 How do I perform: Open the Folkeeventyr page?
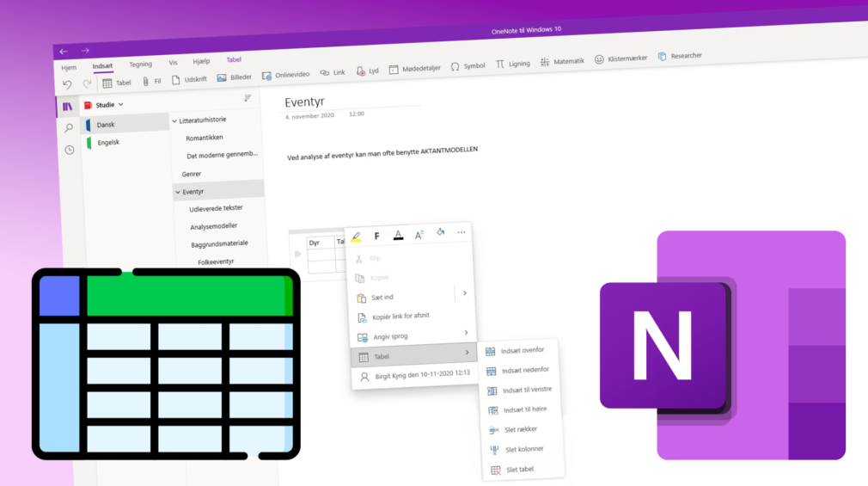coord(216,261)
